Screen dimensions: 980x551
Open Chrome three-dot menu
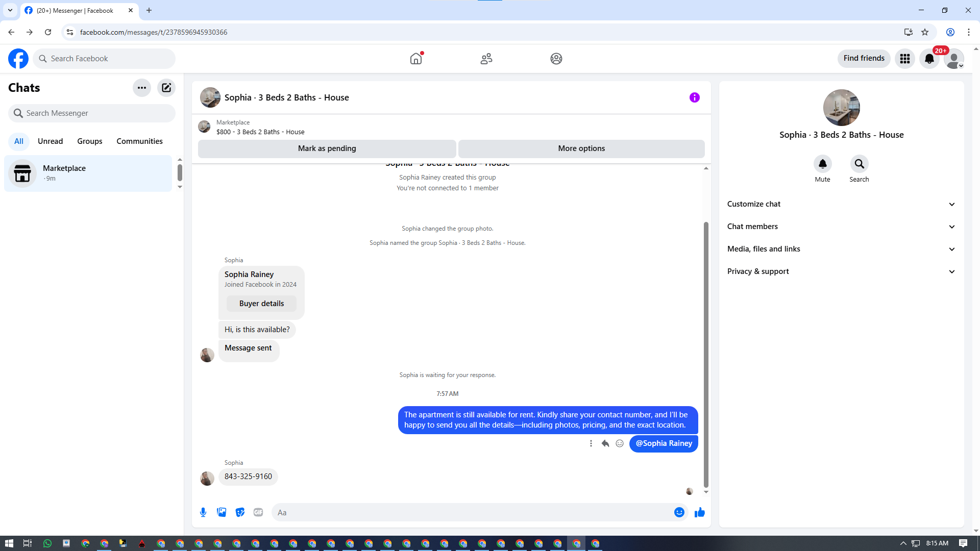click(969, 32)
